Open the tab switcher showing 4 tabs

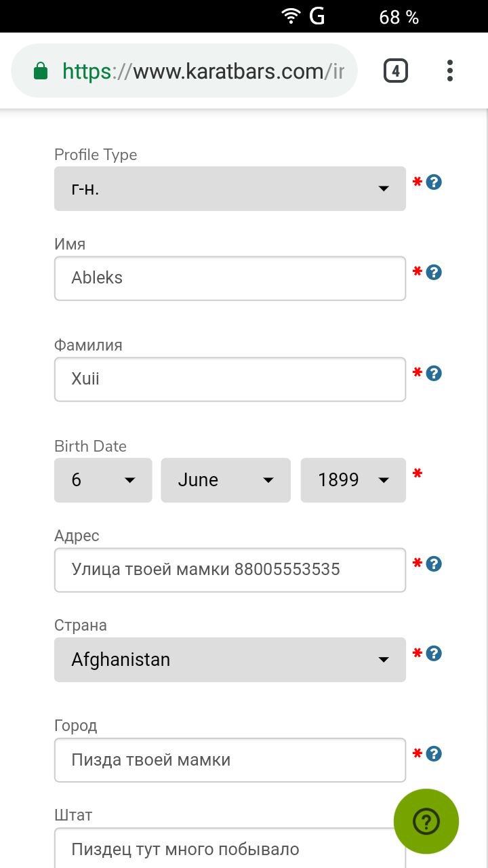coord(396,71)
